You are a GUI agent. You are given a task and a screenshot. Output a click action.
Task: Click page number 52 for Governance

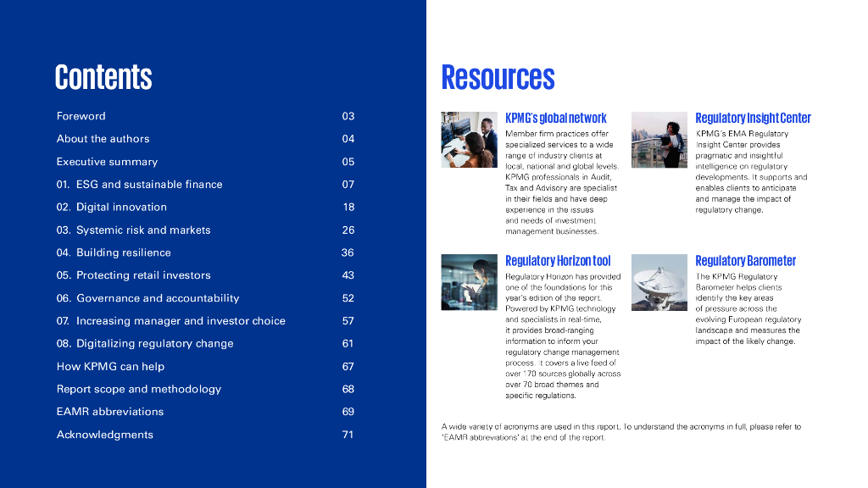tap(348, 298)
